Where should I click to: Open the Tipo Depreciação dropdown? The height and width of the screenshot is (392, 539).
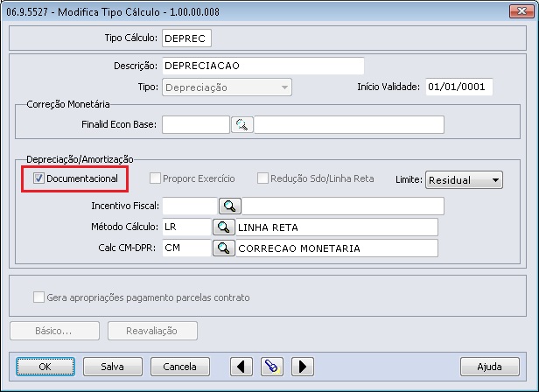tap(227, 87)
